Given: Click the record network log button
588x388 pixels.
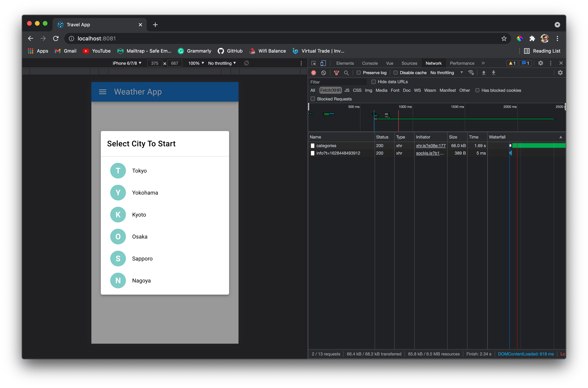Looking at the screenshot, I should click(313, 73).
